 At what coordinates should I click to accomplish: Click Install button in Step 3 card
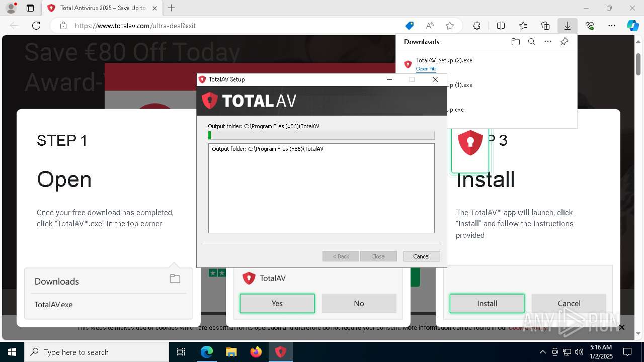coord(487,303)
